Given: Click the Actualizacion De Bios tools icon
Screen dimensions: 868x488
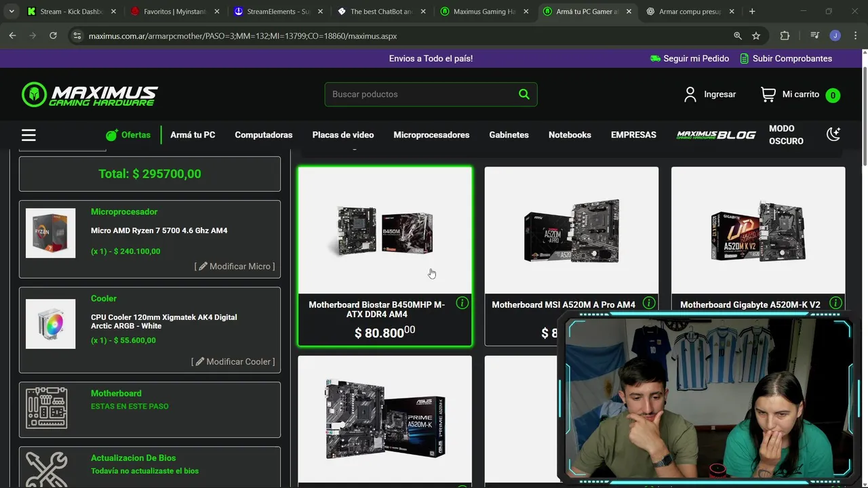Looking at the screenshot, I should [x=46, y=469].
